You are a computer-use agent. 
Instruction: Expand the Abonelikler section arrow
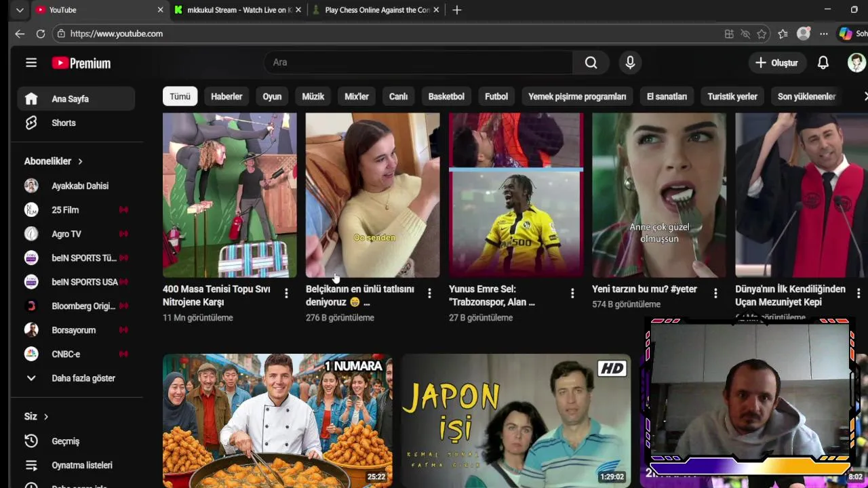(x=80, y=161)
